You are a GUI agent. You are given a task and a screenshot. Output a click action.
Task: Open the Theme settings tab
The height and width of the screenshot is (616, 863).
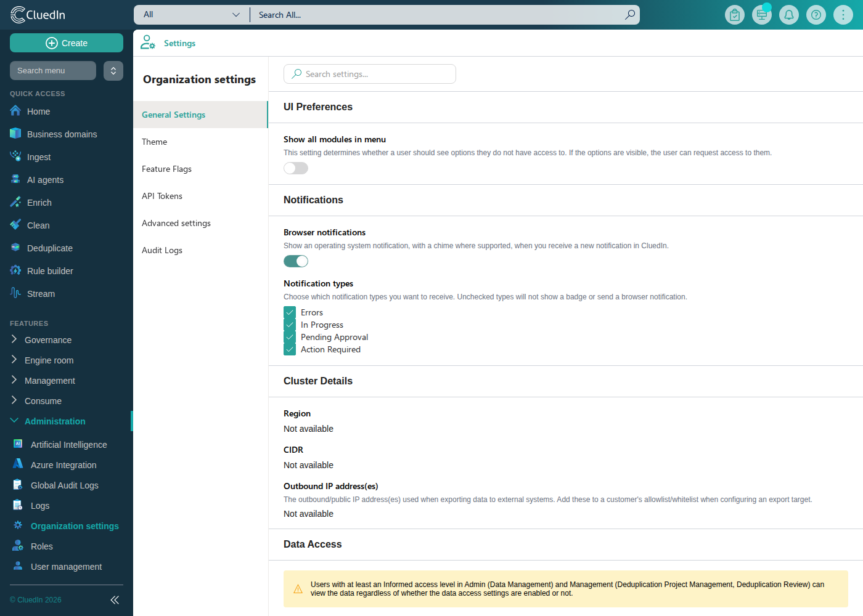(200, 142)
